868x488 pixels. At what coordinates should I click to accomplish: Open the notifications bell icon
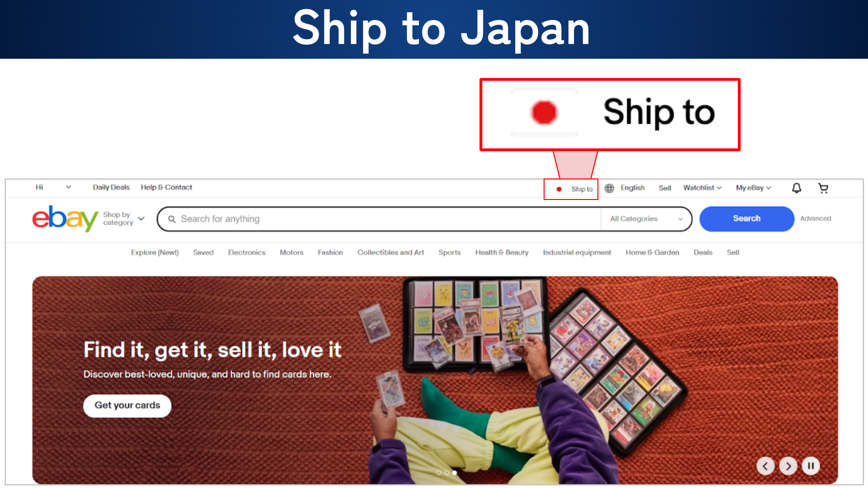pos(797,188)
